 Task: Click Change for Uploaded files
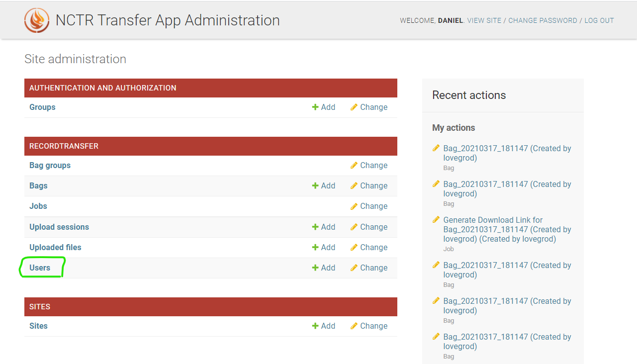(369, 247)
